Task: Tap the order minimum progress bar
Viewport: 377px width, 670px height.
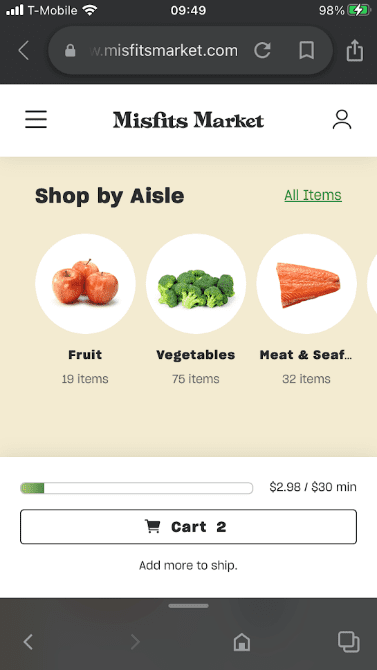Action: [x=136, y=488]
